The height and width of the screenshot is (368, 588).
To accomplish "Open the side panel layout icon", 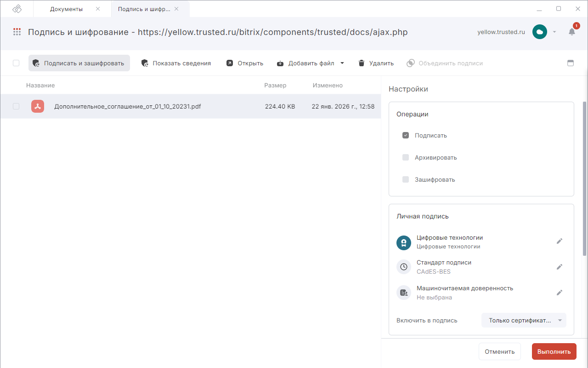I will pyautogui.click(x=571, y=63).
